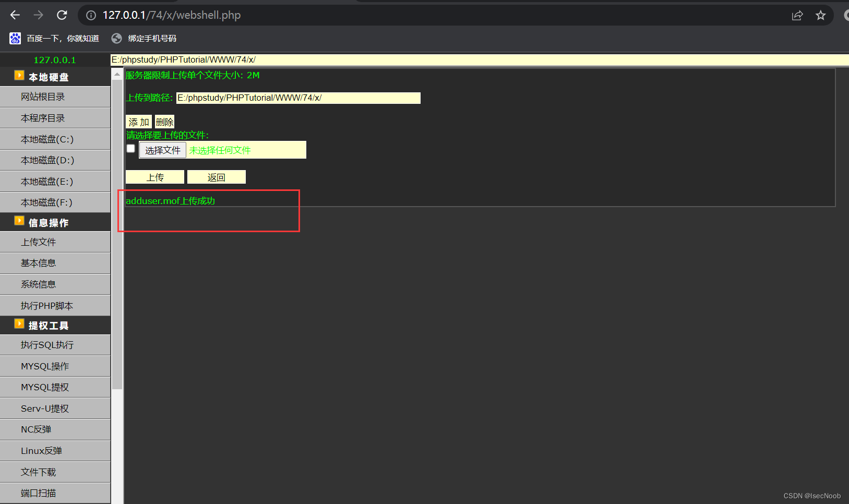849x504 pixels.
Task: Open 执行SQL执行 in the sidebar
Action: tap(55, 345)
